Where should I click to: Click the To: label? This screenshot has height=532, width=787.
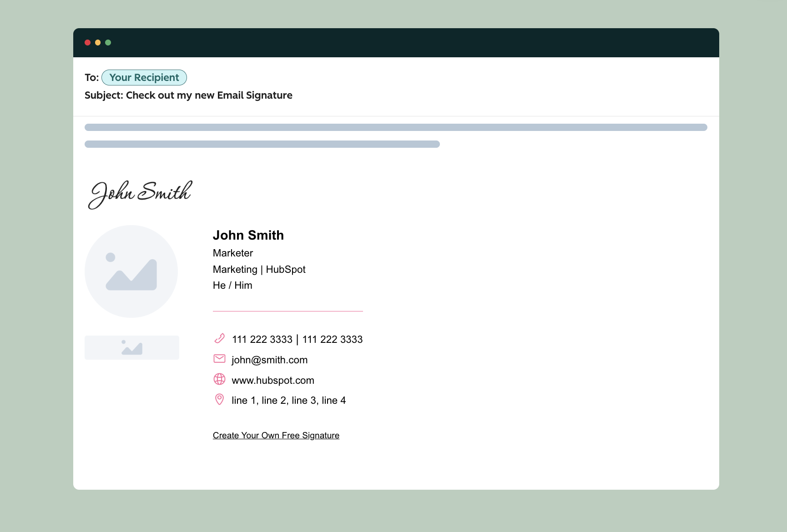[x=91, y=77]
